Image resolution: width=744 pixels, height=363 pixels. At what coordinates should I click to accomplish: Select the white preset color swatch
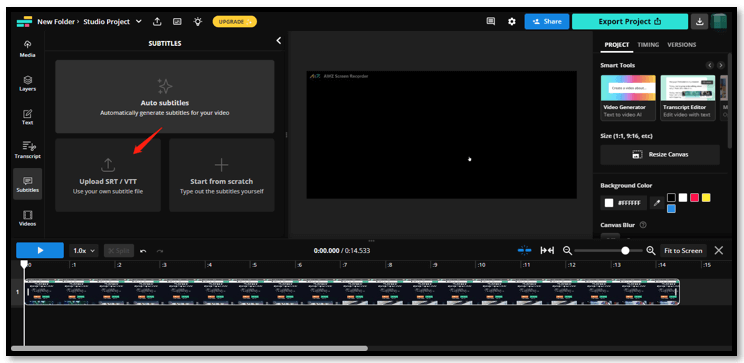(682, 197)
